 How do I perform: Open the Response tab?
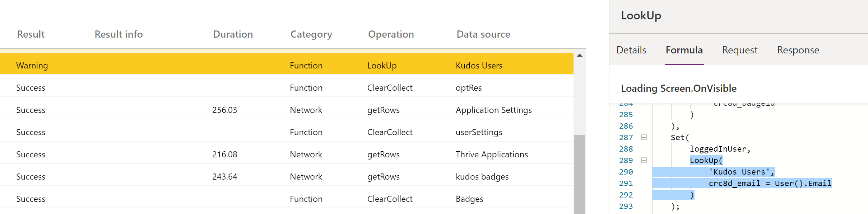pyautogui.click(x=798, y=50)
